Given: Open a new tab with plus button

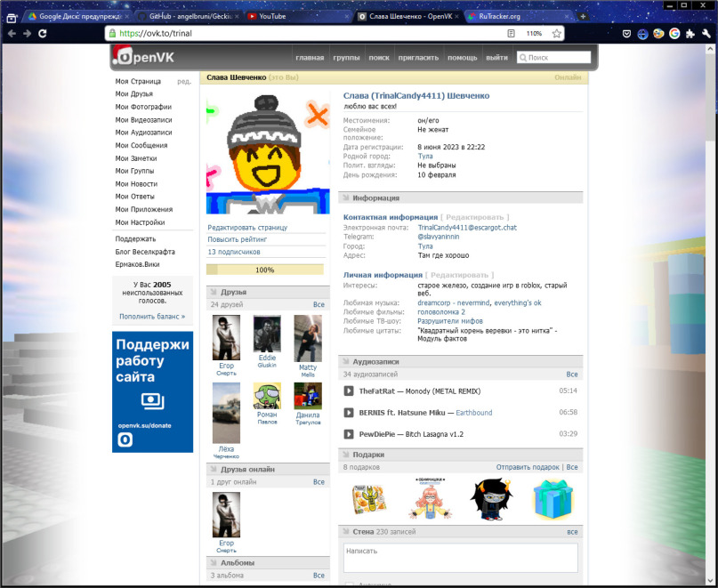Looking at the screenshot, I should pos(583,17).
